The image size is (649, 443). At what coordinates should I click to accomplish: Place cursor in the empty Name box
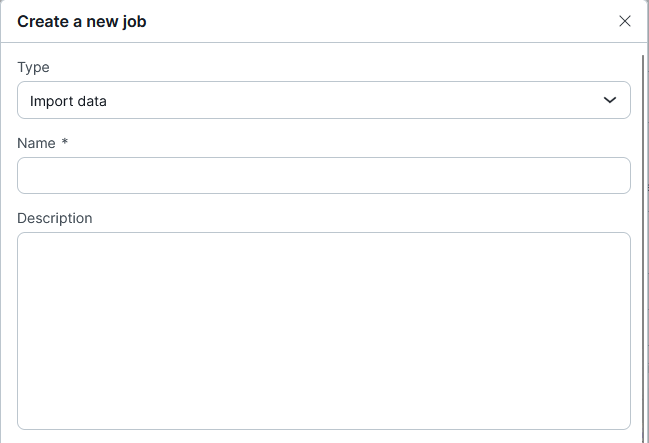pos(323,175)
